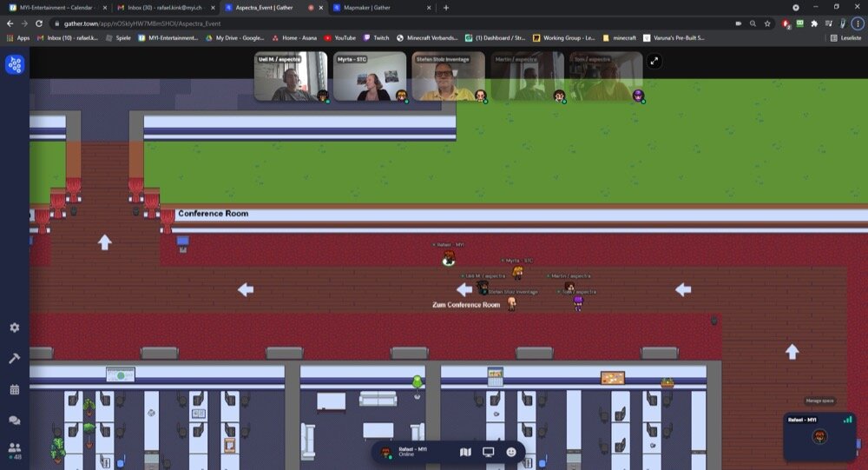The height and width of the screenshot is (470, 868).
Task: Open the calendar panel in the sidebar
Action: pyautogui.click(x=15, y=389)
